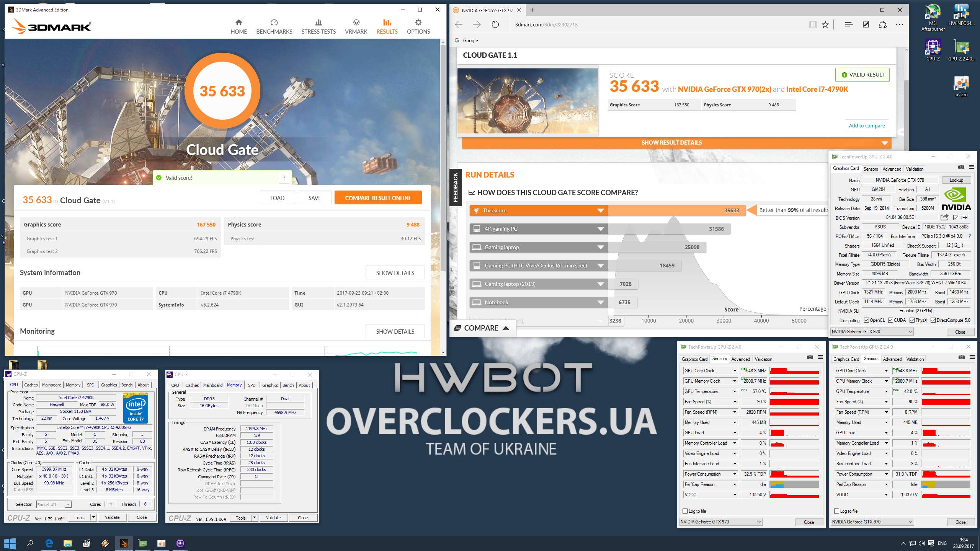The width and height of the screenshot is (980, 551).
Task: Open Tools dropdown arrow in CPU-Z Memory window
Action: pyautogui.click(x=254, y=518)
